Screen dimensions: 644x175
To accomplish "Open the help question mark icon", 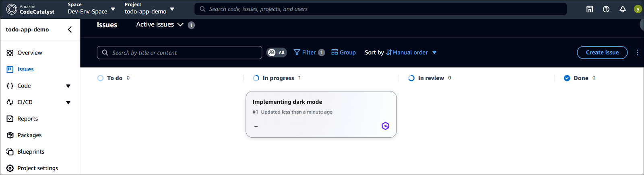I will pyautogui.click(x=606, y=9).
